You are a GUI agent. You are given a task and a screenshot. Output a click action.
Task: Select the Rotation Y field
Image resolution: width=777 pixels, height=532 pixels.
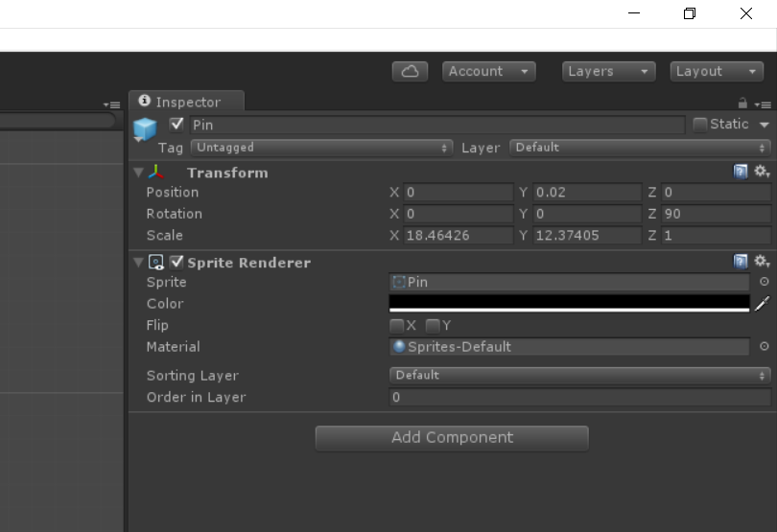pos(587,214)
